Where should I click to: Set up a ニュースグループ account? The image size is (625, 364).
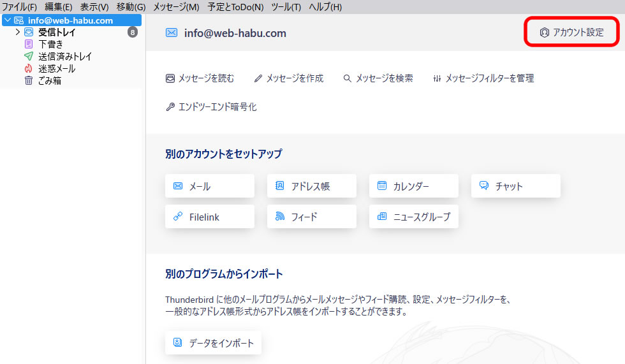click(413, 217)
